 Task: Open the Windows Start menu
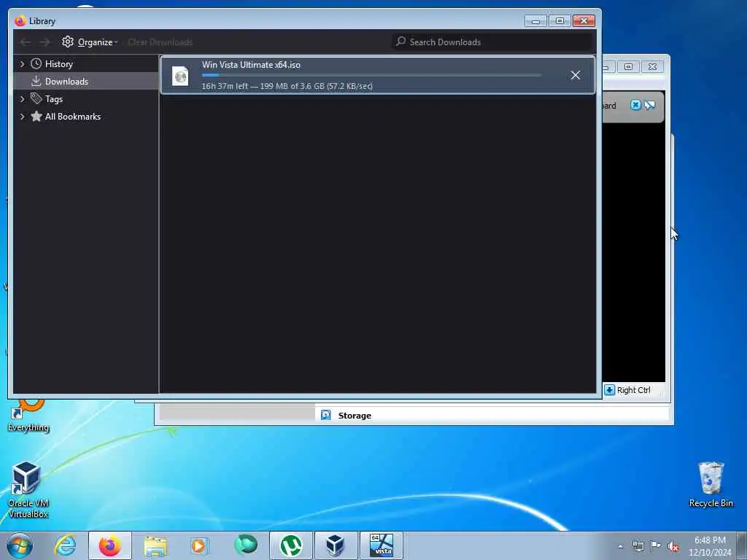coord(20,545)
